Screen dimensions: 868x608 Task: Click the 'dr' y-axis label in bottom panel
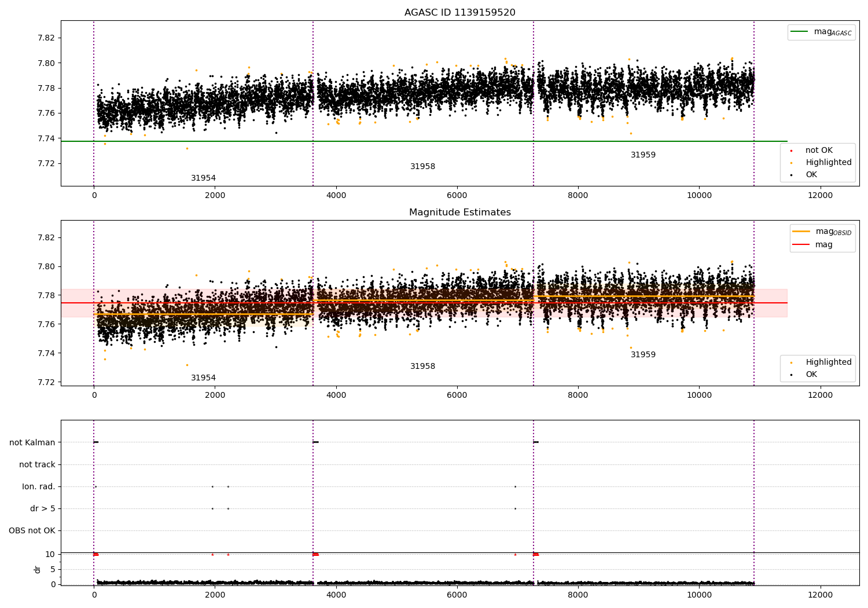(x=38, y=569)
